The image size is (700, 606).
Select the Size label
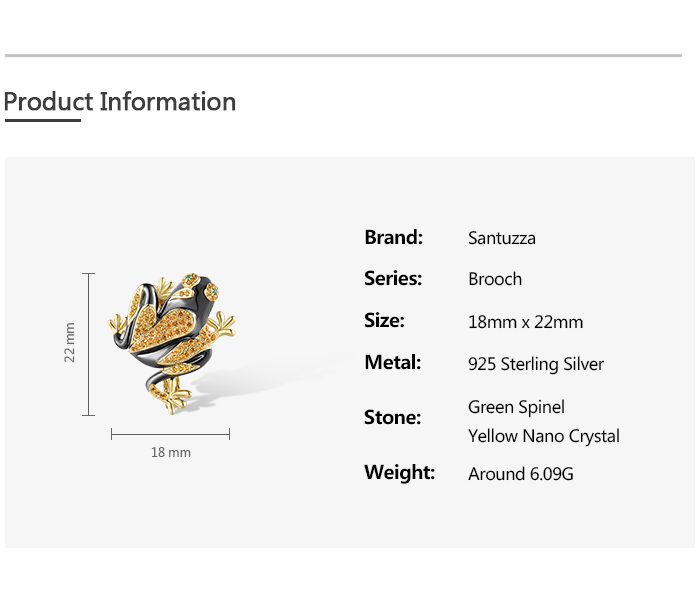point(384,320)
